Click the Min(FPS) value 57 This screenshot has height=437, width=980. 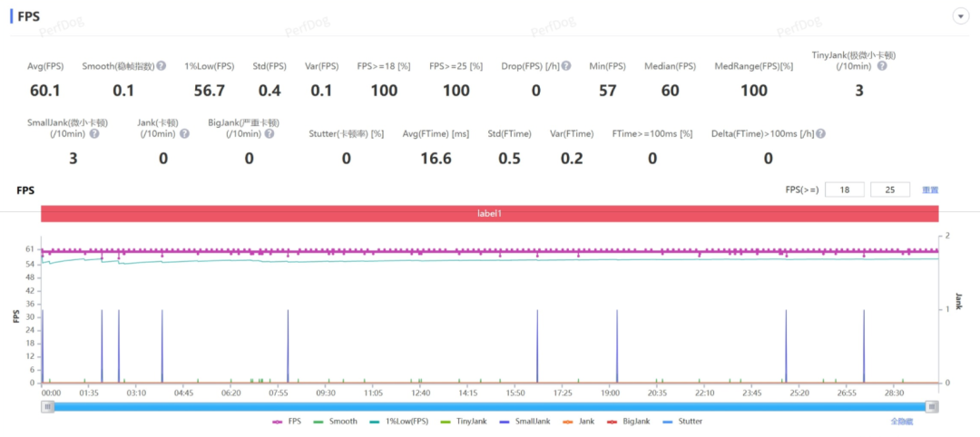coord(607,91)
